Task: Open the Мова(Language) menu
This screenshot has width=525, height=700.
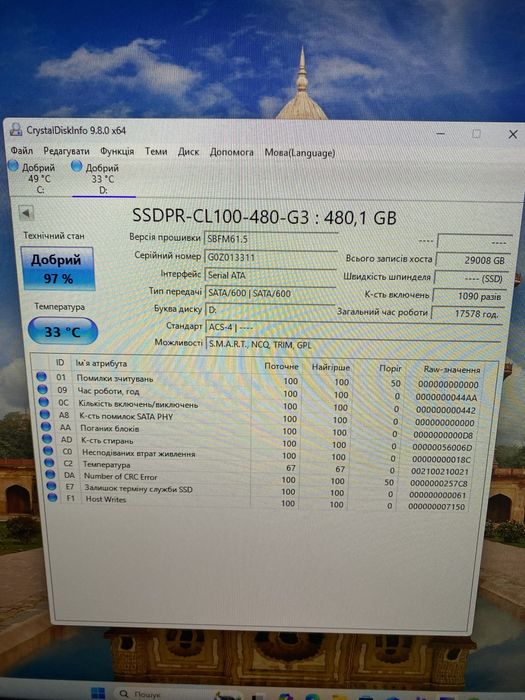Action: (300, 153)
